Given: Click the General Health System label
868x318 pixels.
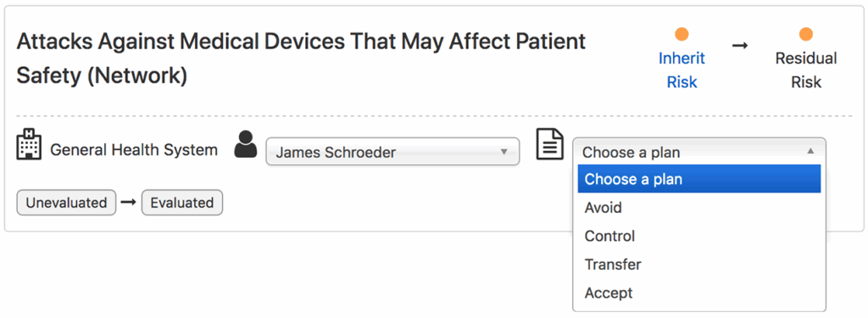Looking at the screenshot, I should [134, 149].
